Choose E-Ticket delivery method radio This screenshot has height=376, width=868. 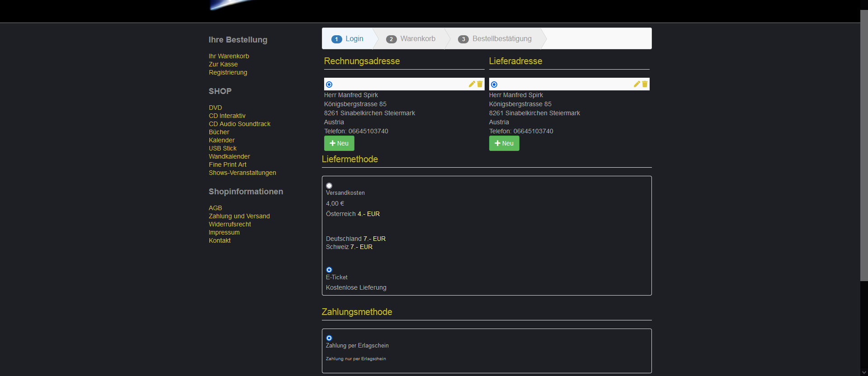point(329,270)
